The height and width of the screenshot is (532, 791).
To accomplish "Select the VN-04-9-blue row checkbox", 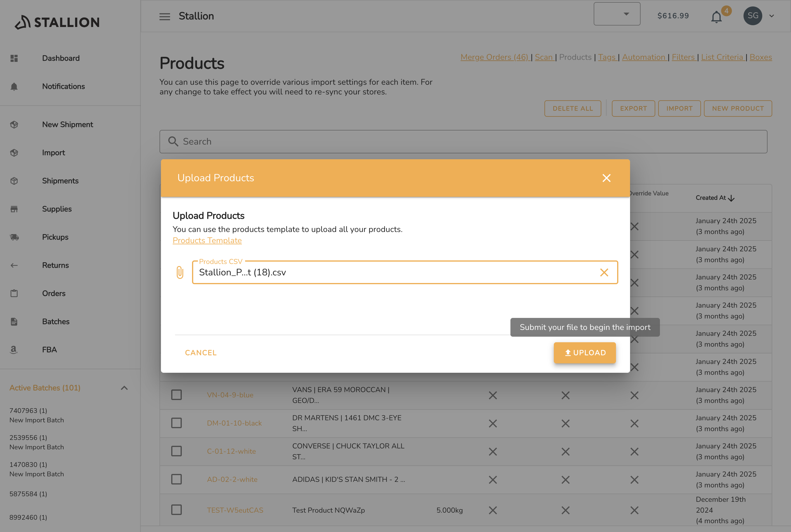I will [x=176, y=395].
